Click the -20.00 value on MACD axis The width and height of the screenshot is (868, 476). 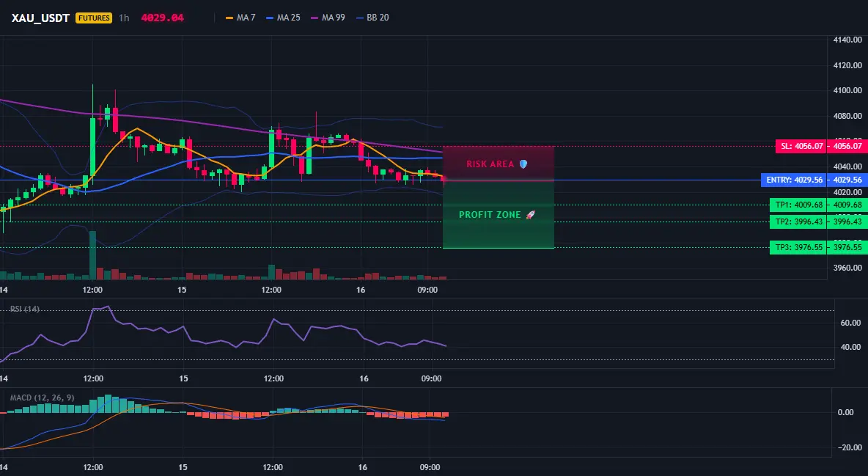click(x=850, y=447)
